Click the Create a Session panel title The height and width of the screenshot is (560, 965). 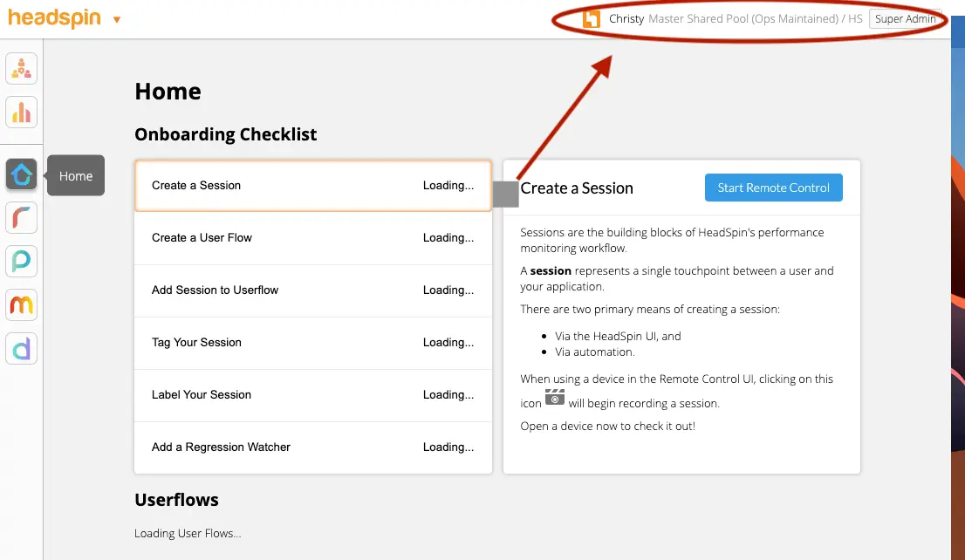(577, 188)
